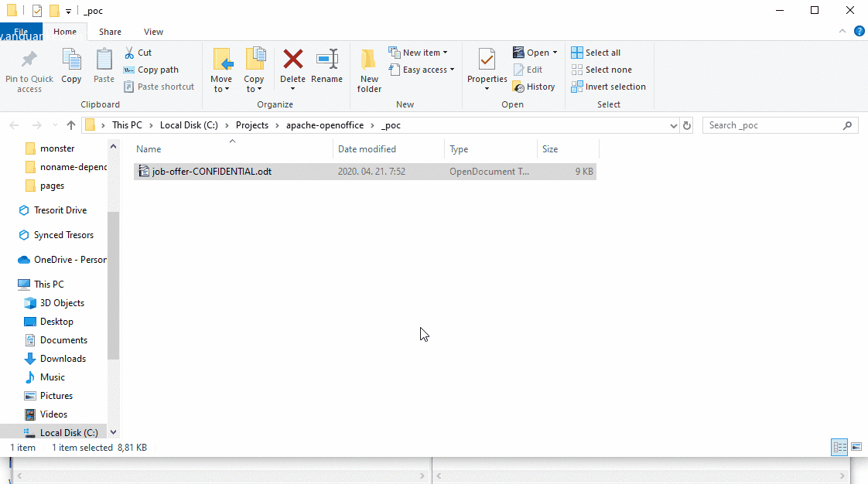This screenshot has width=868, height=484.
Task: Open Music in navigation pane
Action: coord(46,377)
